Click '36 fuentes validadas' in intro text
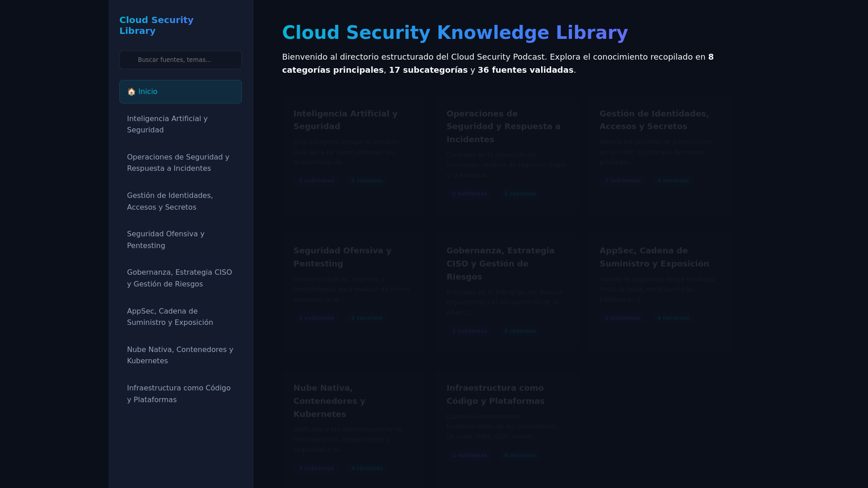The width and height of the screenshot is (868, 488). [x=525, y=70]
